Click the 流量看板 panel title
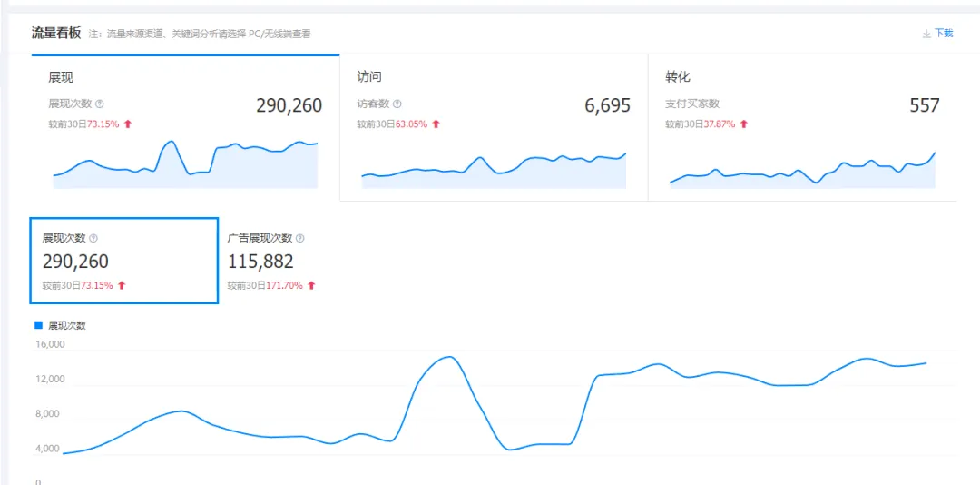 tap(56, 34)
